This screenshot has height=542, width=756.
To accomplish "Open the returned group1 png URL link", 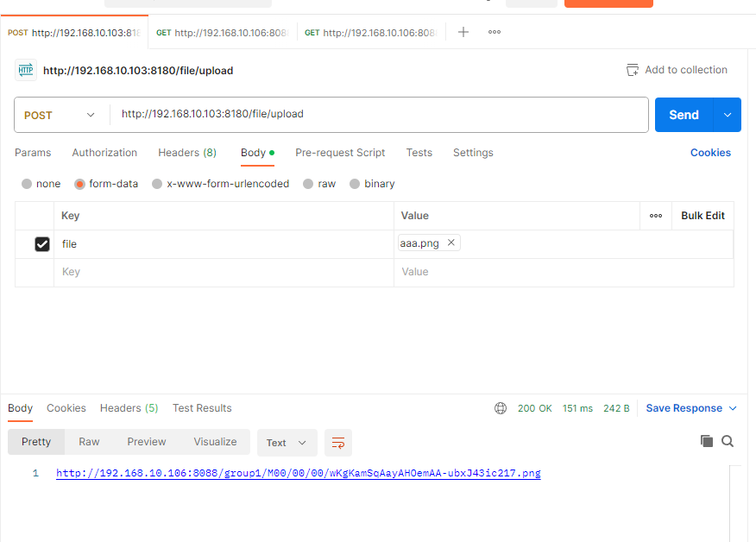I will coord(299,473).
